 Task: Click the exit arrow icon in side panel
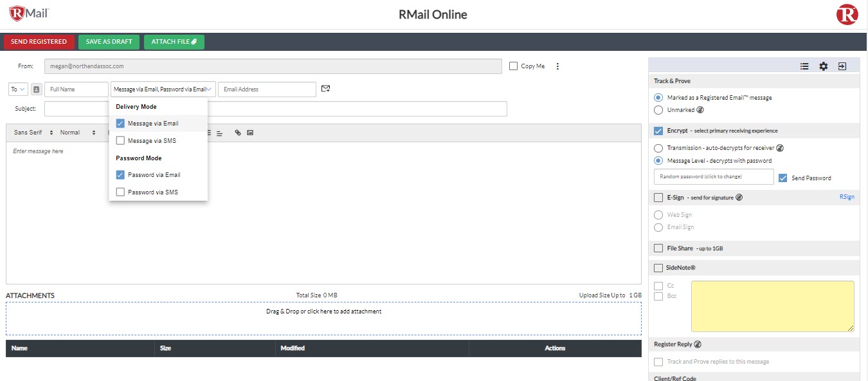pos(842,66)
